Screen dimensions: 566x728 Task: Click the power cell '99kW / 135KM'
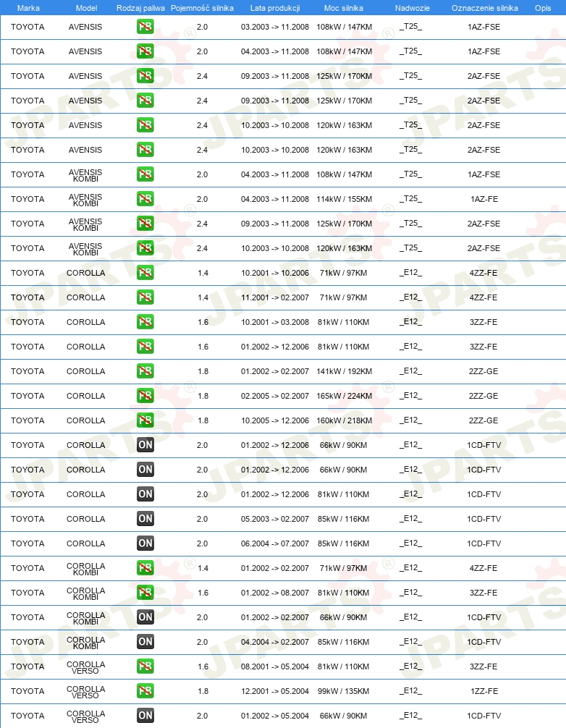pyautogui.click(x=344, y=691)
